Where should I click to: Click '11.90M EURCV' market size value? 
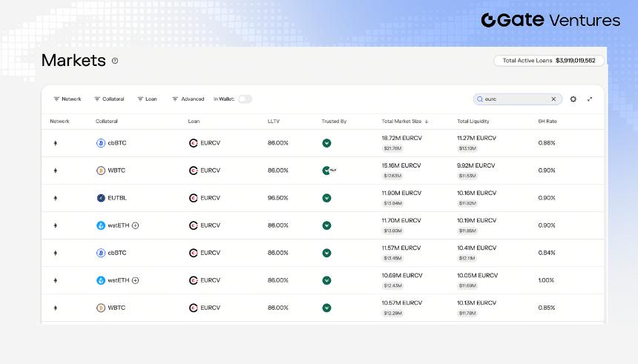point(401,193)
